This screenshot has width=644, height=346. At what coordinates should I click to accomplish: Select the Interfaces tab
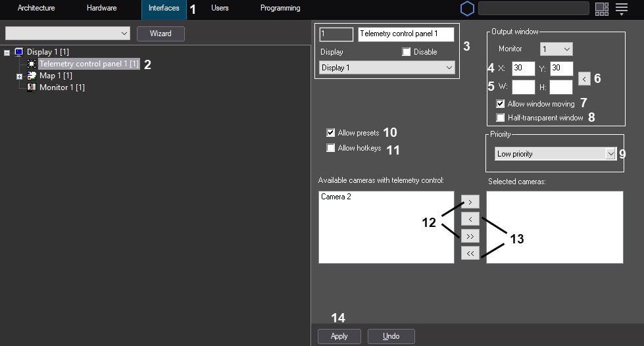[x=164, y=9]
